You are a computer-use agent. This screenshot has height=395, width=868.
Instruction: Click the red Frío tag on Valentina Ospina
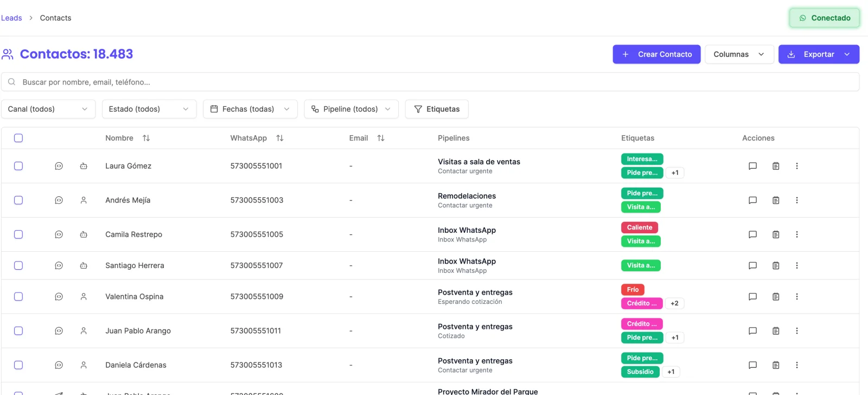point(633,290)
